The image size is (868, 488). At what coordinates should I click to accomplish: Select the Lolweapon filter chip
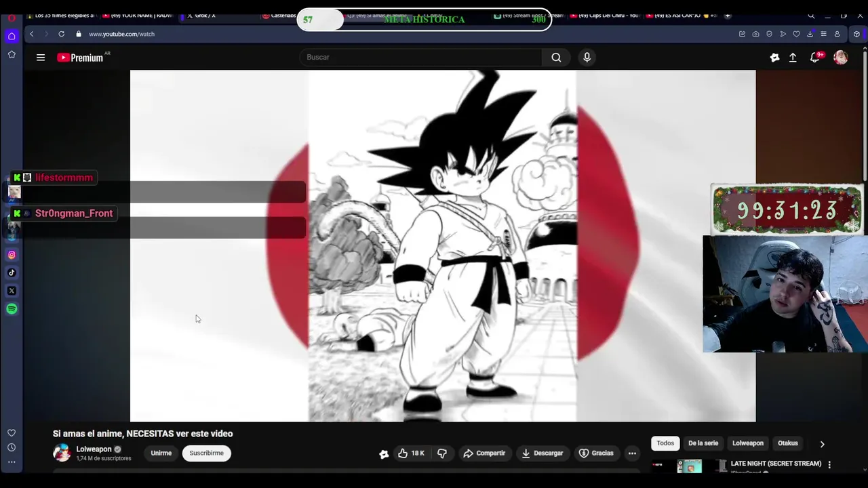pos(748,443)
